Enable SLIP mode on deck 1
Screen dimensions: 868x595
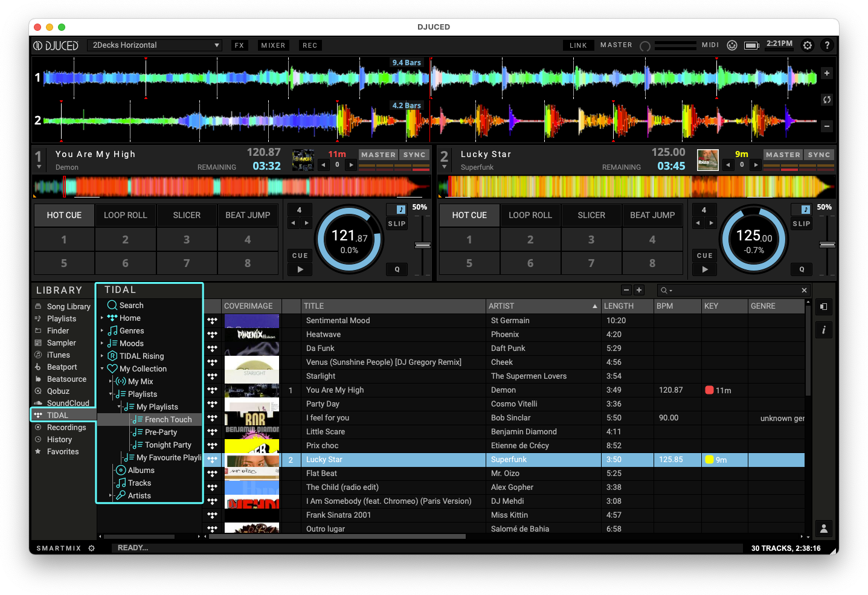click(x=397, y=224)
